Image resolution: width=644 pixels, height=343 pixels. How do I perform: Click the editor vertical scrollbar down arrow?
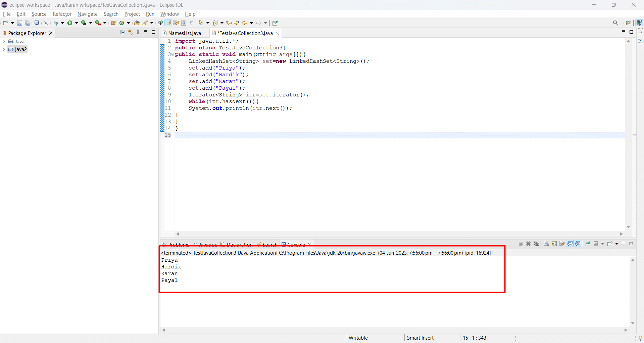click(x=629, y=227)
